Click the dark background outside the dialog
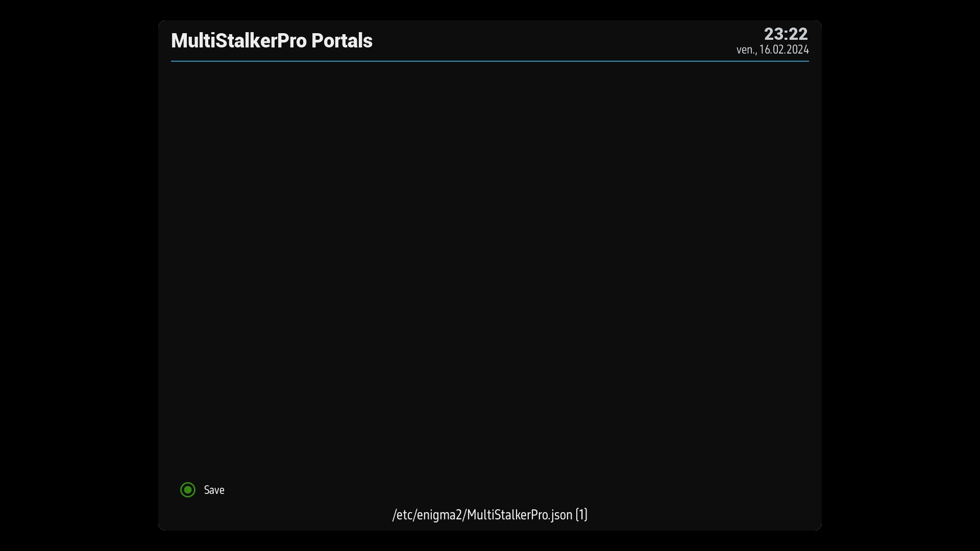This screenshot has width=980, height=551. [77, 275]
